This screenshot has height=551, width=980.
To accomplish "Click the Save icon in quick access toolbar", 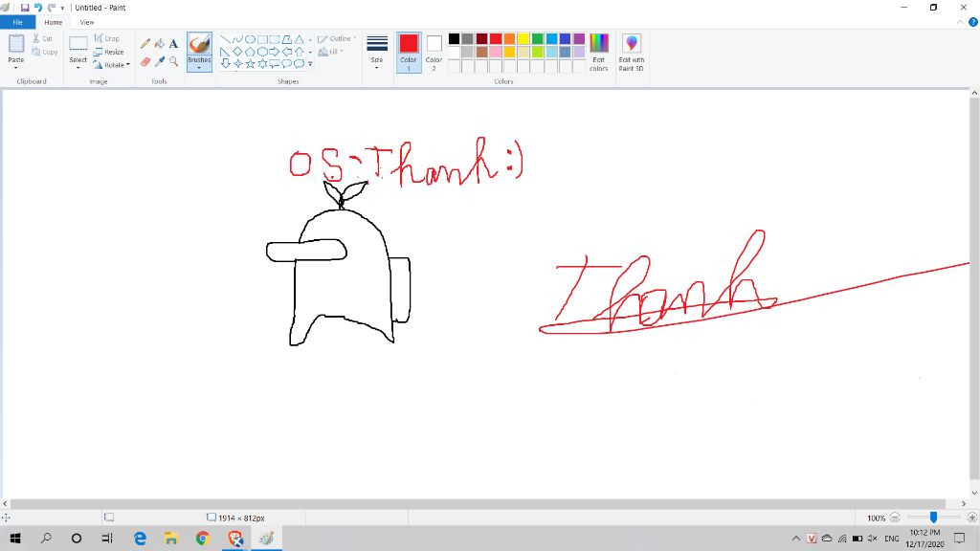I will (25, 8).
